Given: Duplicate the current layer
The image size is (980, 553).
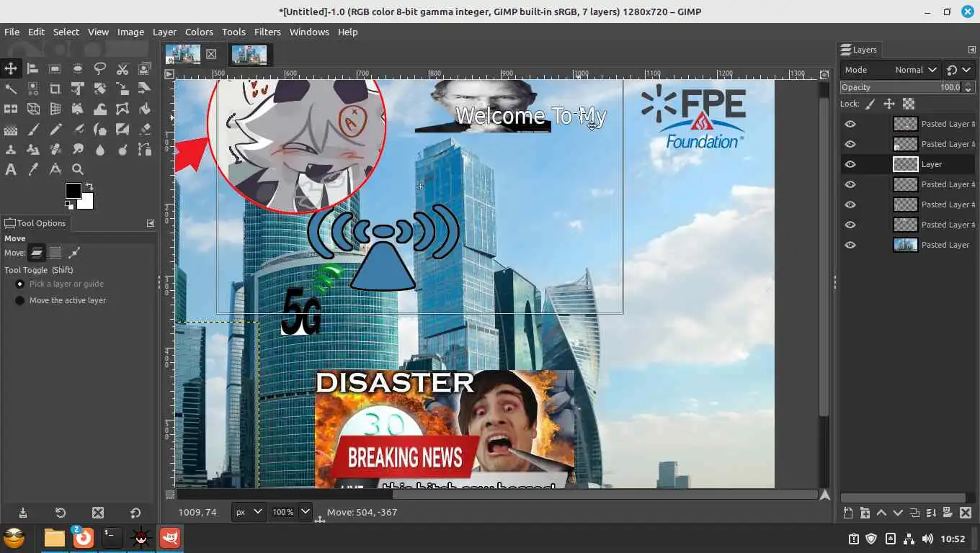Looking at the screenshot, I should coord(914,513).
